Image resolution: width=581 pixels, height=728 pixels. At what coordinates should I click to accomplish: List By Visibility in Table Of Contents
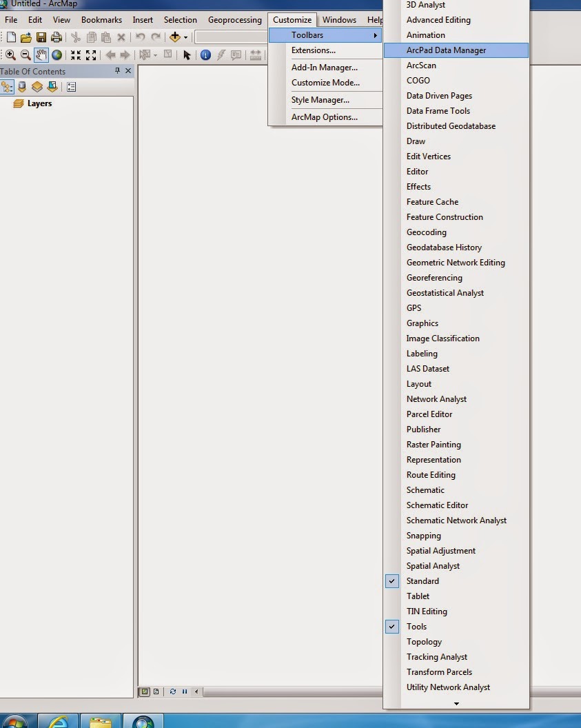pyautogui.click(x=37, y=87)
